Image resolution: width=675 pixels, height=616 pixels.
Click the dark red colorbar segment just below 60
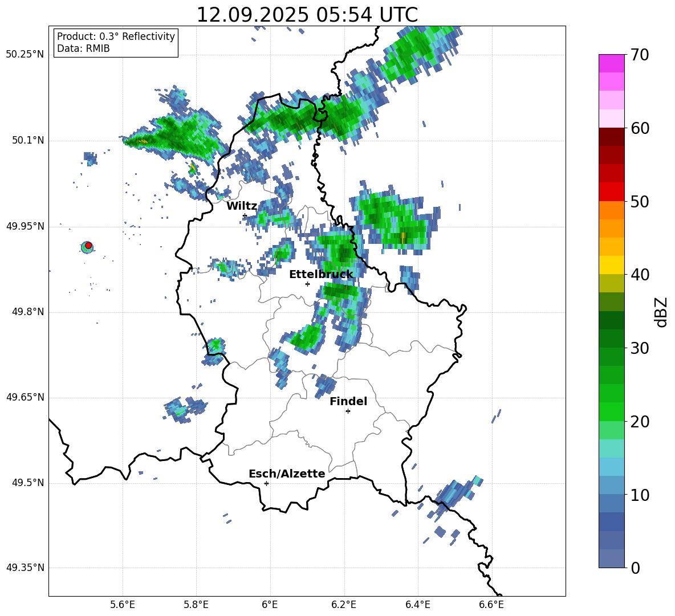point(611,137)
